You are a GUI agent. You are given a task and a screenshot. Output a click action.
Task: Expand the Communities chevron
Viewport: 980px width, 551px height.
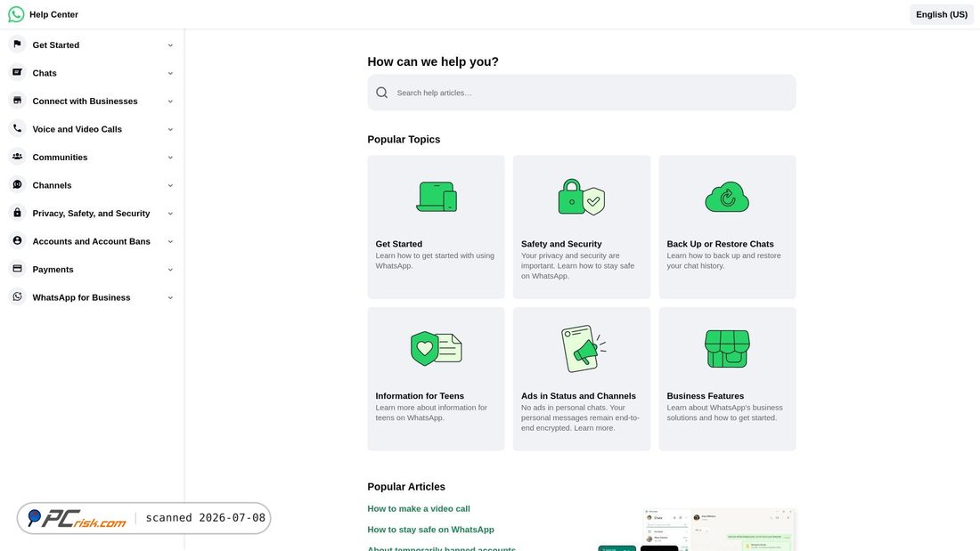[x=170, y=158]
